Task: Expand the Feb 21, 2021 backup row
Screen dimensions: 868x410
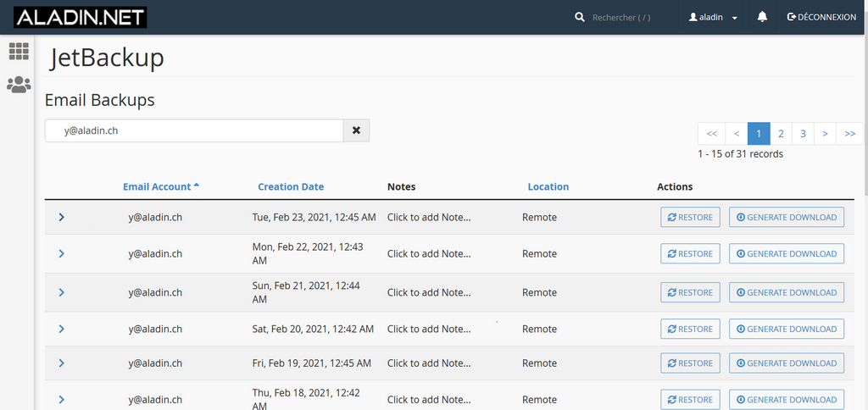Action: point(62,292)
